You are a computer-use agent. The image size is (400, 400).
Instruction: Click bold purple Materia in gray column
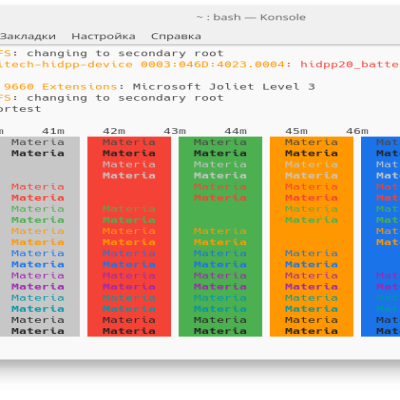[x=38, y=287]
